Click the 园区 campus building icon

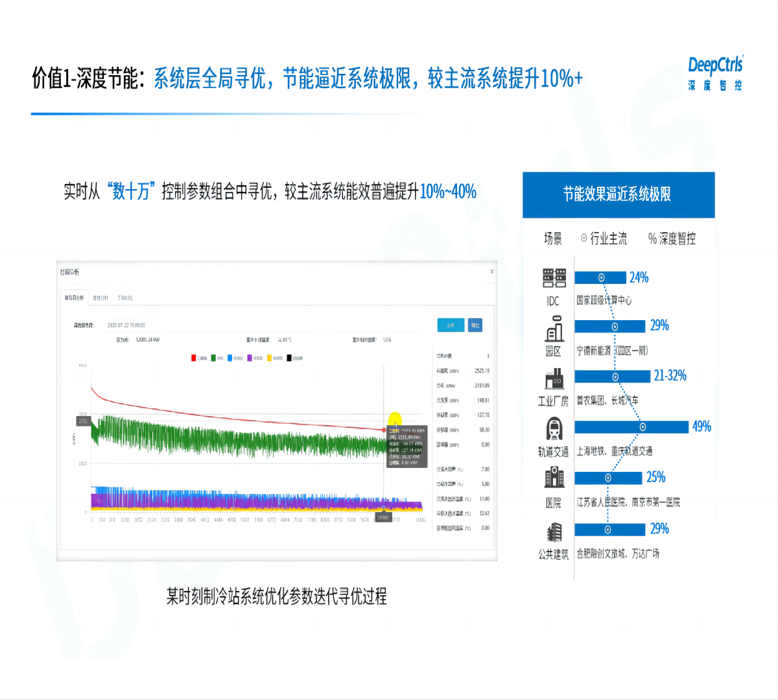pyautogui.click(x=554, y=329)
